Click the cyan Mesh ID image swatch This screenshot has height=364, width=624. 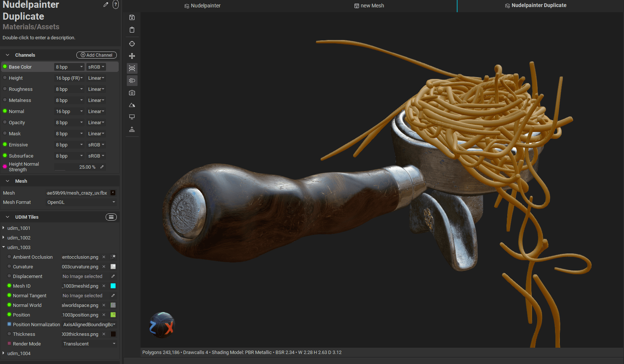point(113,286)
